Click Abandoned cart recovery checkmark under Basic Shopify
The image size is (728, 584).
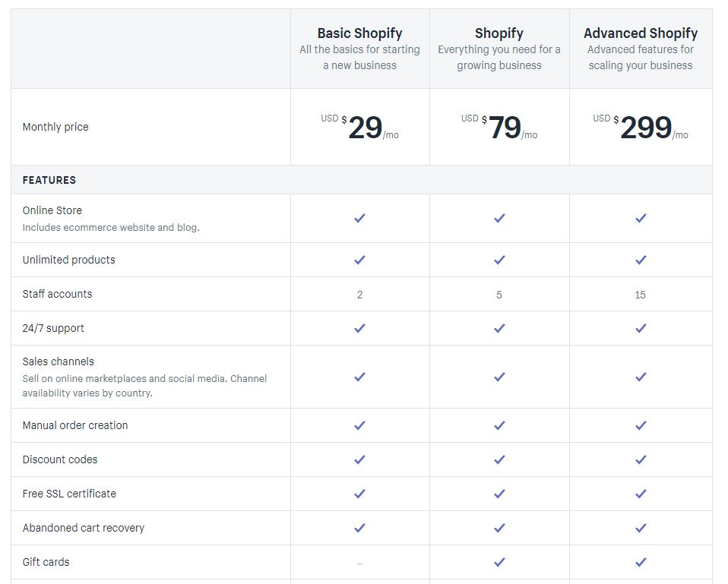(359, 528)
